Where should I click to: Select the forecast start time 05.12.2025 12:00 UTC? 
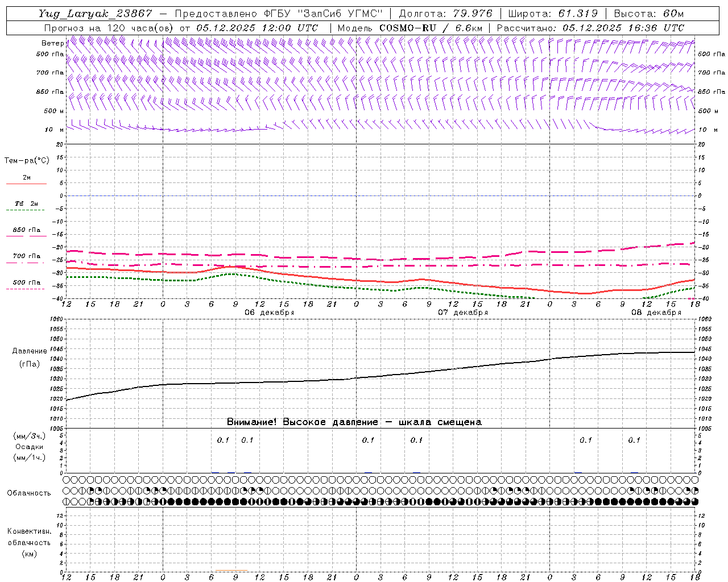[x=258, y=28]
